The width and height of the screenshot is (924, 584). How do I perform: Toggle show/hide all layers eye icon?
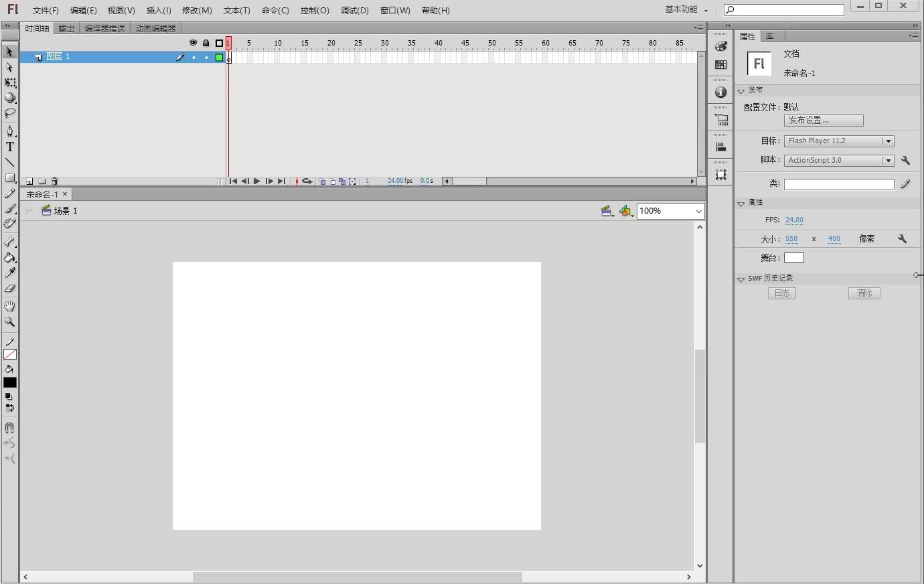coord(193,43)
